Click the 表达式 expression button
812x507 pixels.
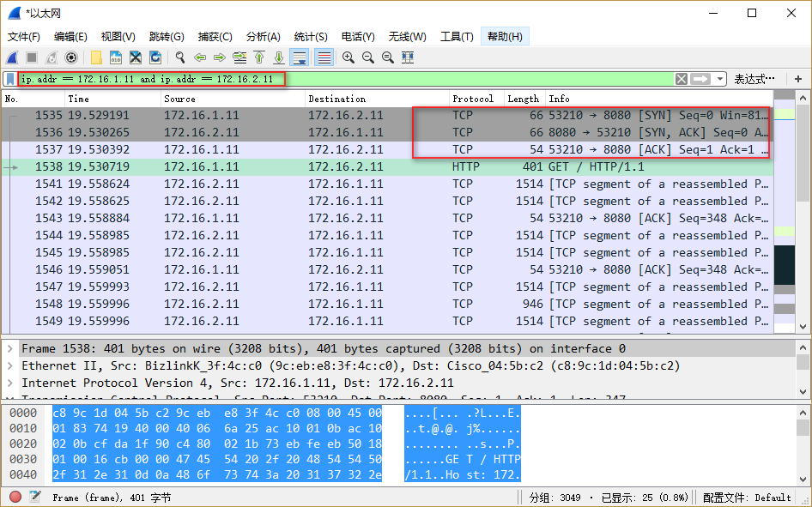[x=754, y=79]
